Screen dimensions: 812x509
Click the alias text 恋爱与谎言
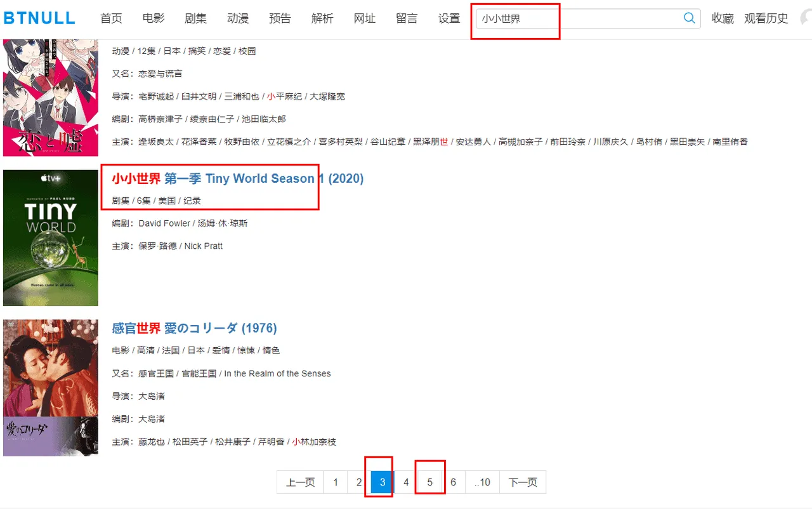(x=160, y=74)
